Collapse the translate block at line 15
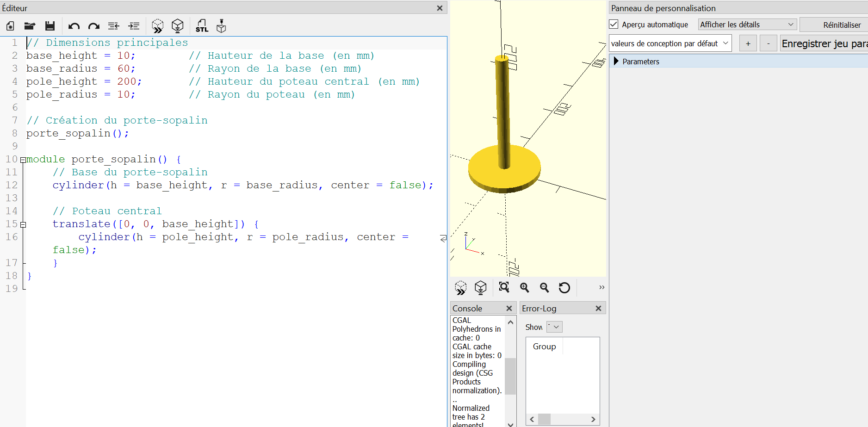Image resolution: width=868 pixels, height=427 pixels. tap(23, 225)
